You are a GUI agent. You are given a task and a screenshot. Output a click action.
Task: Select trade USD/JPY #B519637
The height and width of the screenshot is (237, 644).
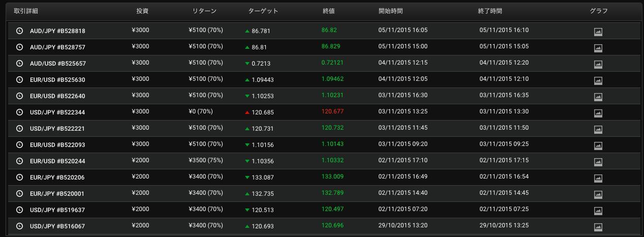point(57,210)
